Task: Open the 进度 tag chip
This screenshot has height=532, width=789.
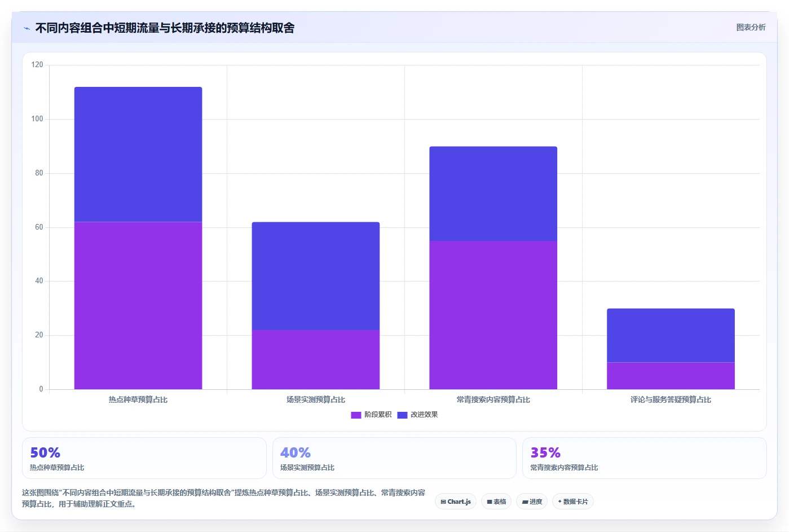Action: (x=532, y=502)
